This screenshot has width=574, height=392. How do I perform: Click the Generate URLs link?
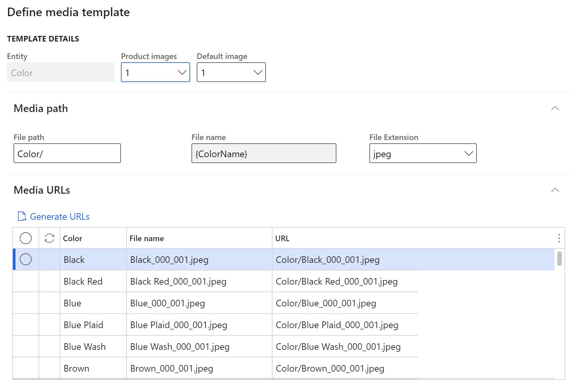click(x=59, y=216)
